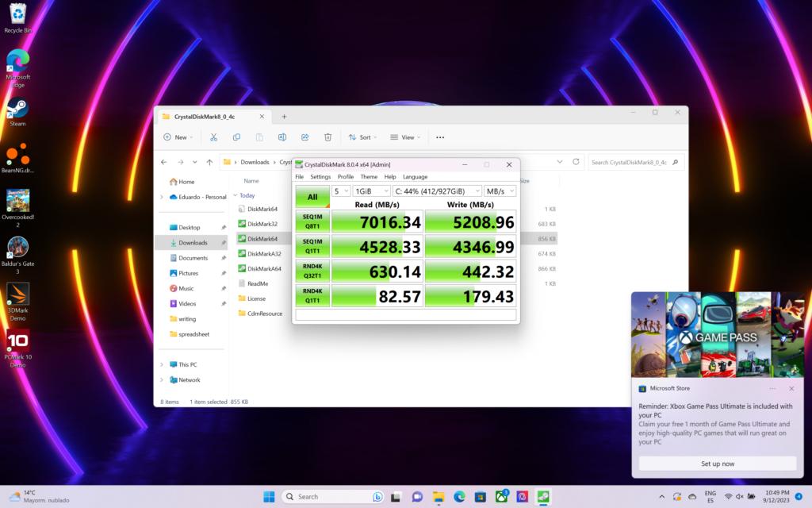Start the RND4K Q1T1 test
This screenshot has height=508, width=812.
pyautogui.click(x=312, y=296)
